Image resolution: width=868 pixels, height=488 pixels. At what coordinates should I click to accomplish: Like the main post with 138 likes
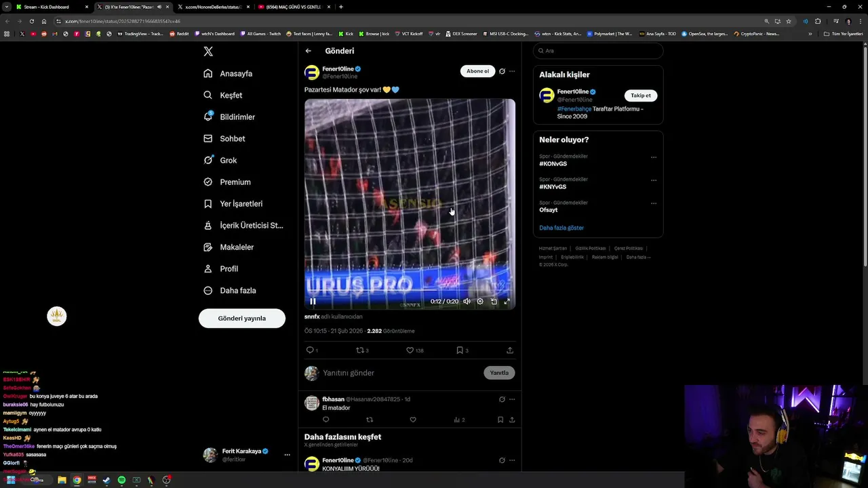click(414, 350)
